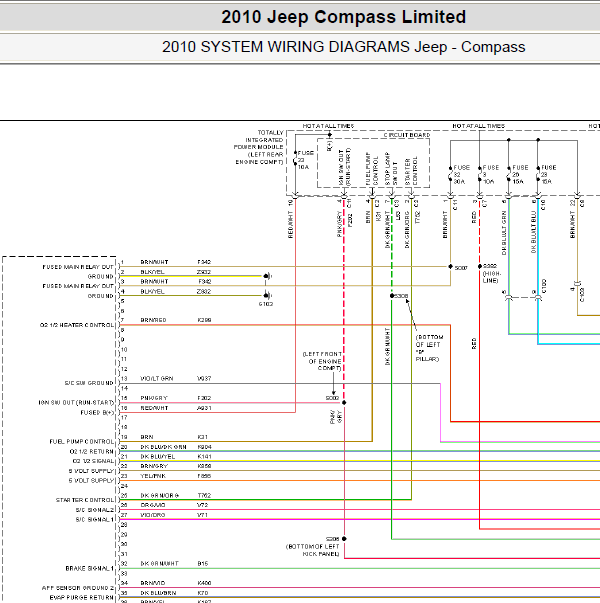
Task: Click the "S308" splice label
Action: pos(401,296)
